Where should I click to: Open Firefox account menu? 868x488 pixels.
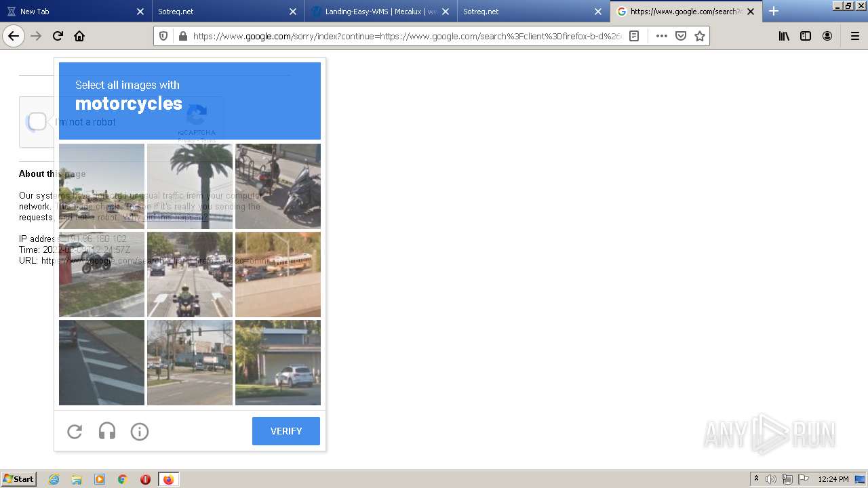827,36
